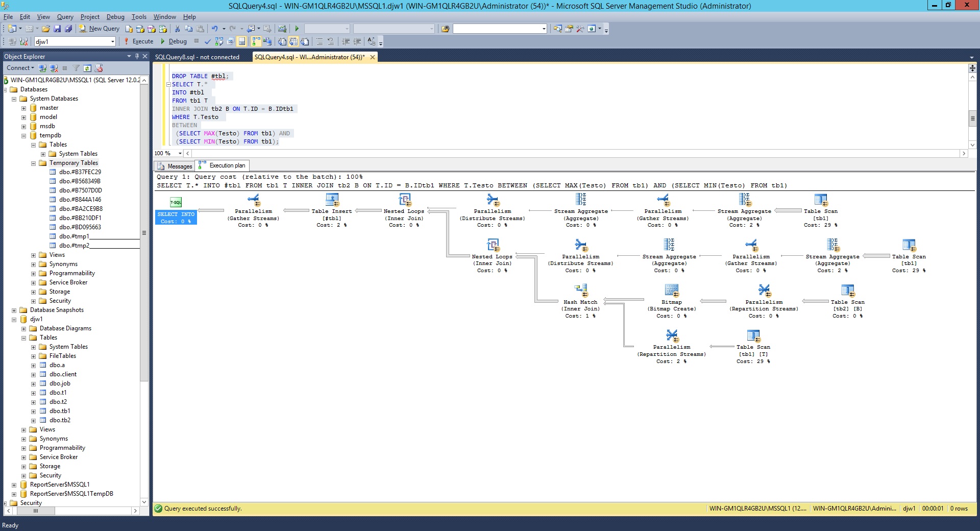This screenshot has height=531, width=980.
Task: Click the Comment out selected lines icon
Action: [320, 41]
